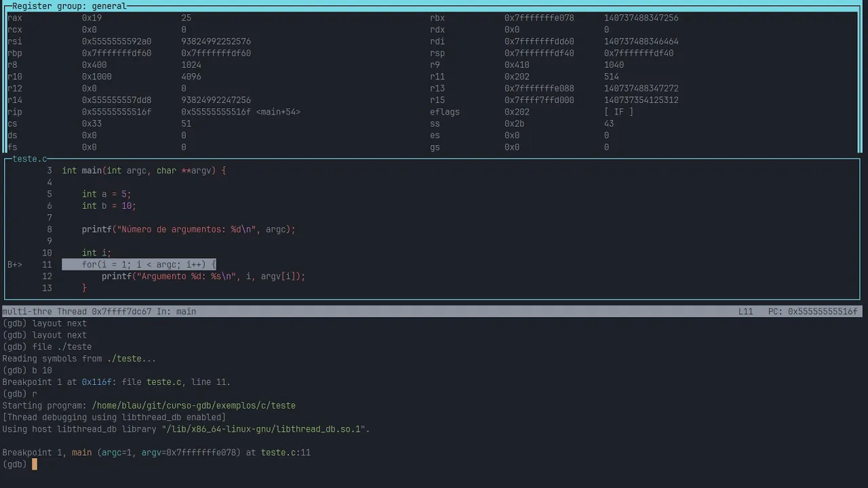Click the 'file ./teste' command line

47,347
